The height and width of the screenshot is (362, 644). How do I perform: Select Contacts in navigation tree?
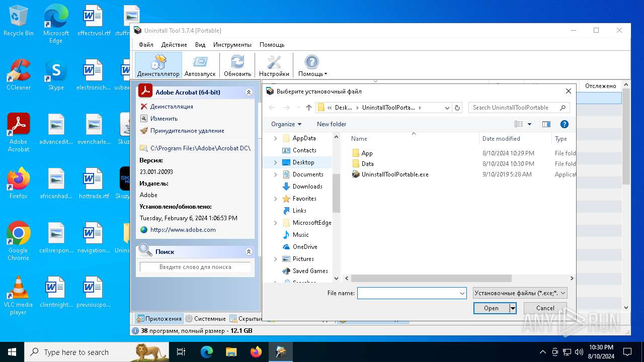[x=304, y=150]
